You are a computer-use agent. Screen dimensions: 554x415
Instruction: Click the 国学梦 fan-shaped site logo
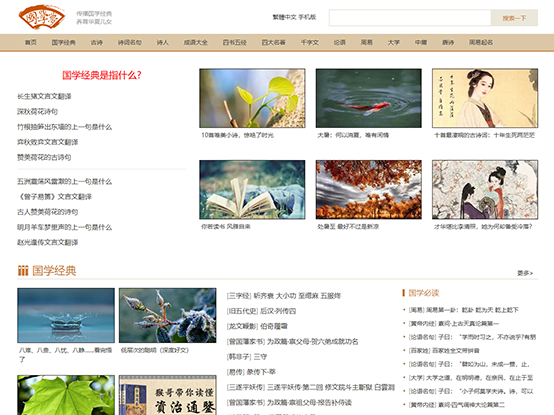tap(42, 17)
